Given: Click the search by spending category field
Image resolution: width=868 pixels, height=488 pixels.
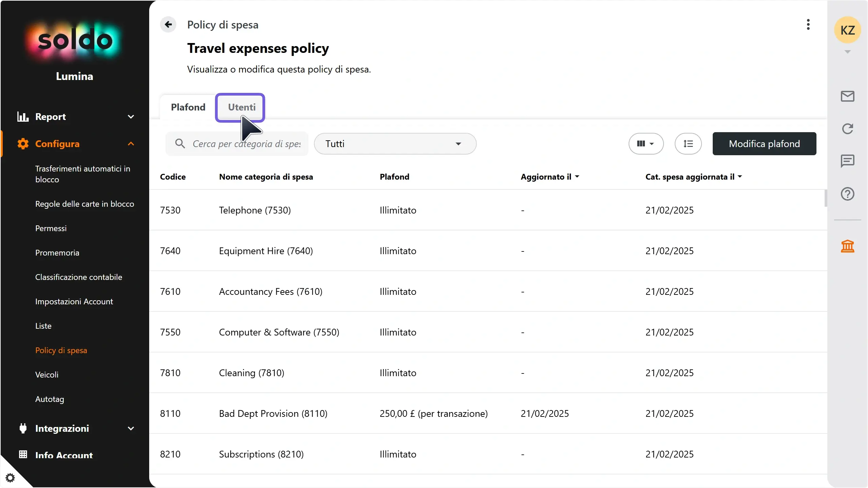Looking at the screenshot, I should click(x=237, y=144).
